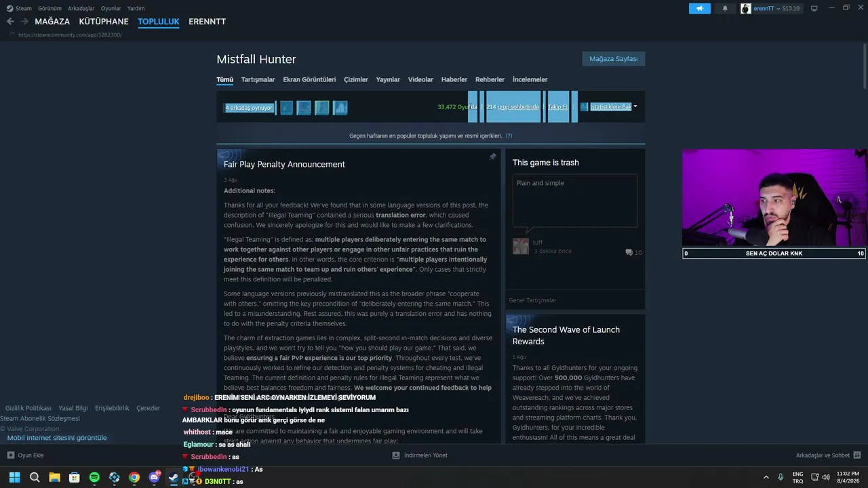Image resolution: width=868 pixels, height=488 pixels.
Task: Switch to the Tartışmalar tab
Action: (258, 79)
